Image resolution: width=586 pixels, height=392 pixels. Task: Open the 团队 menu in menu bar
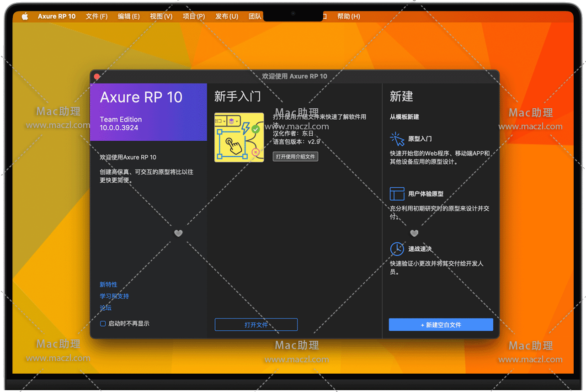255,16
